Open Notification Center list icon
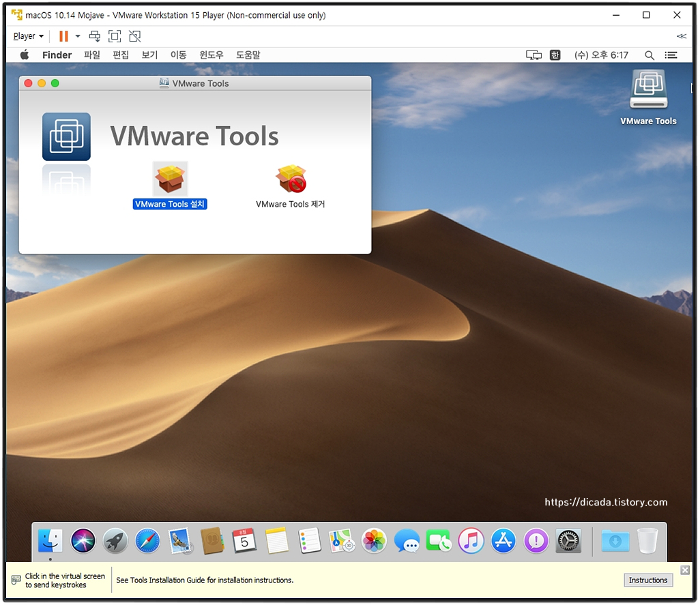The height and width of the screenshot is (605, 700). tap(671, 55)
